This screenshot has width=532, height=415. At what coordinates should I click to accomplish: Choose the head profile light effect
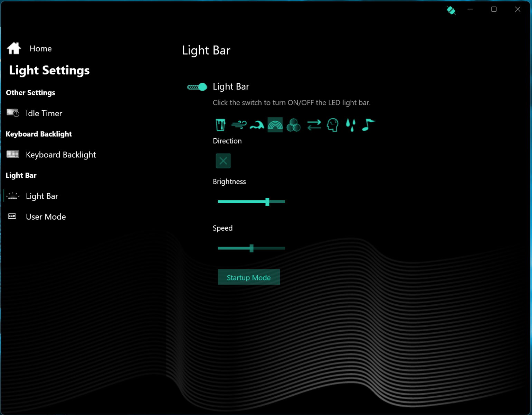(x=332, y=125)
